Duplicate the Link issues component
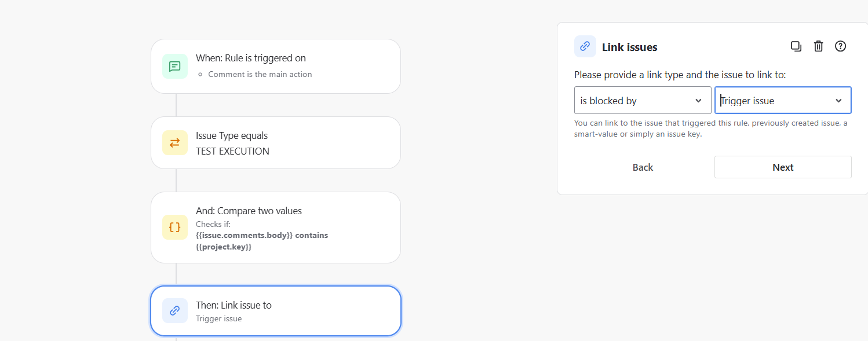 click(796, 46)
